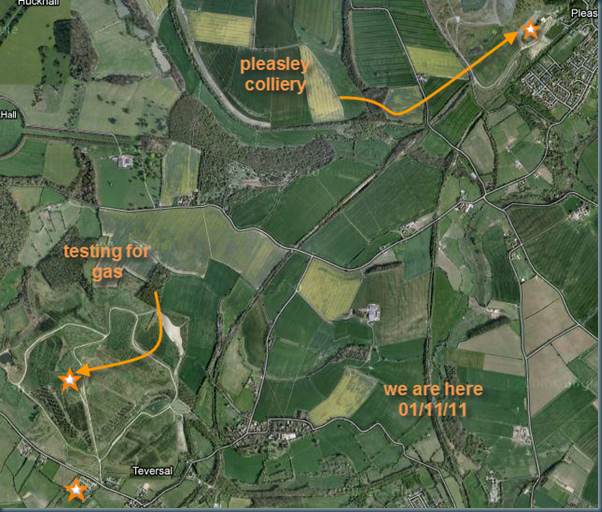Select the star marker at gas testing site
Screen dimensions: 602x512
pos(69,380)
